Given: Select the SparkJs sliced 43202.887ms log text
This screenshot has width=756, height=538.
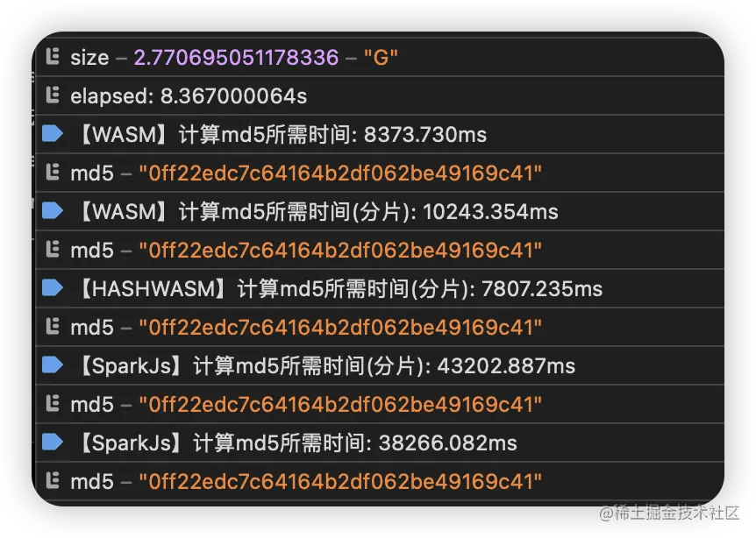Looking at the screenshot, I should coord(326,365).
